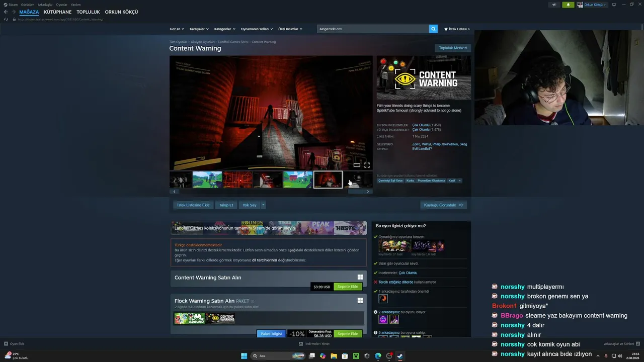Open Arkadaşlar ve Sohbet panel
The width and height of the screenshot is (644, 362).
(x=621, y=344)
